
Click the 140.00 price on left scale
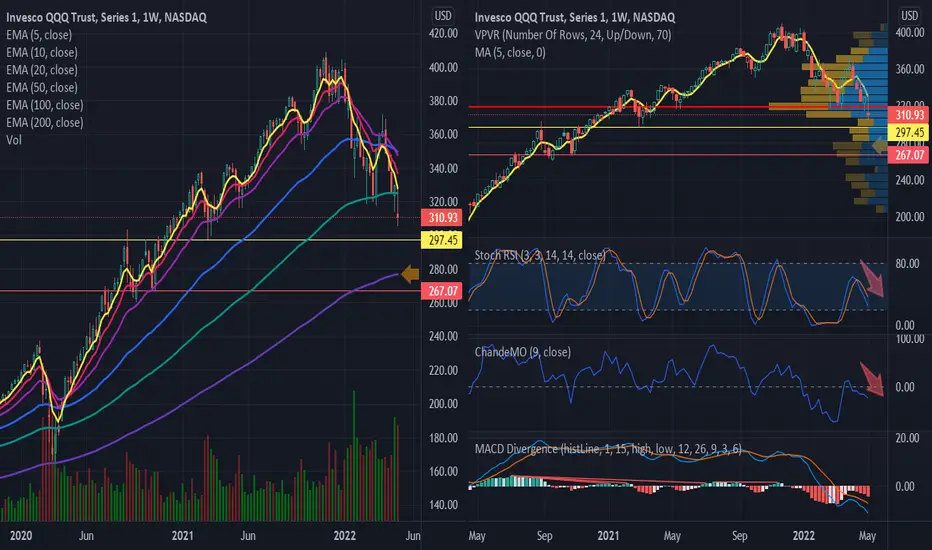pyautogui.click(x=443, y=505)
